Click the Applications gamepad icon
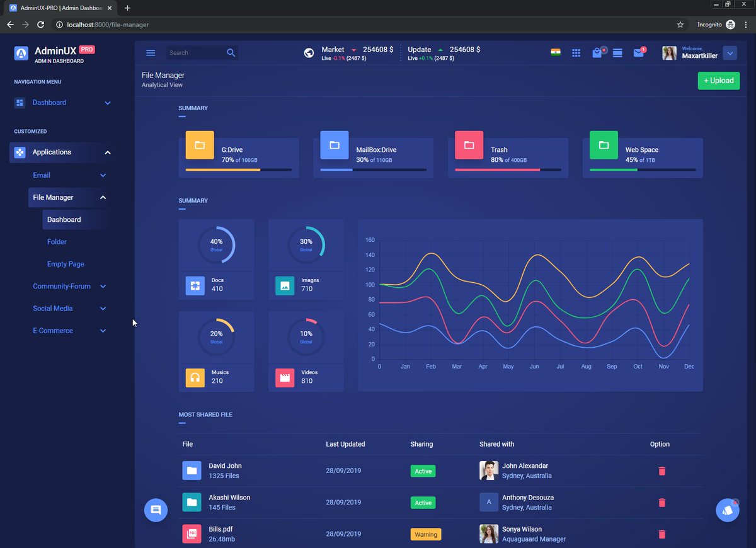Image resolution: width=756 pixels, height=548 pixels. (x=20, y=152)
